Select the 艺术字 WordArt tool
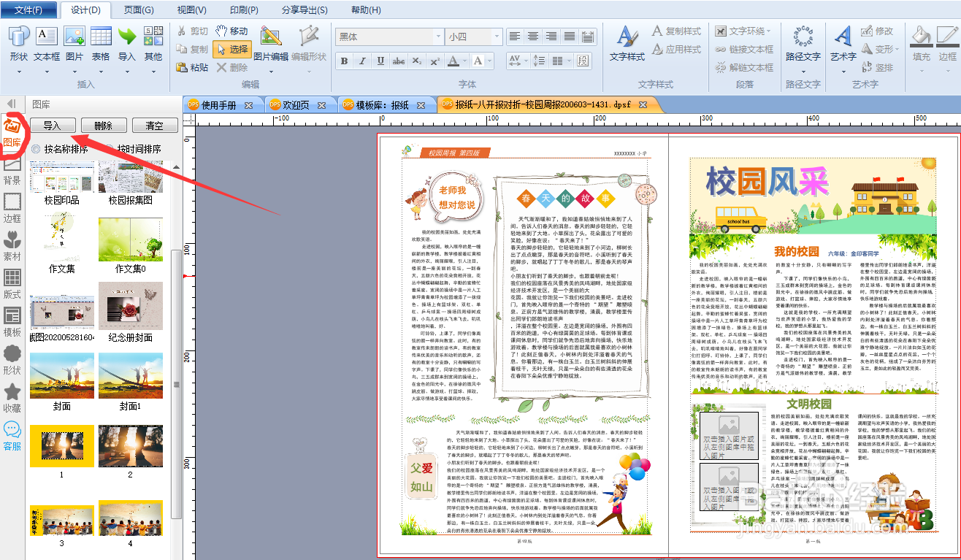The height and width of the screenshot is (560, 961). 841,45
